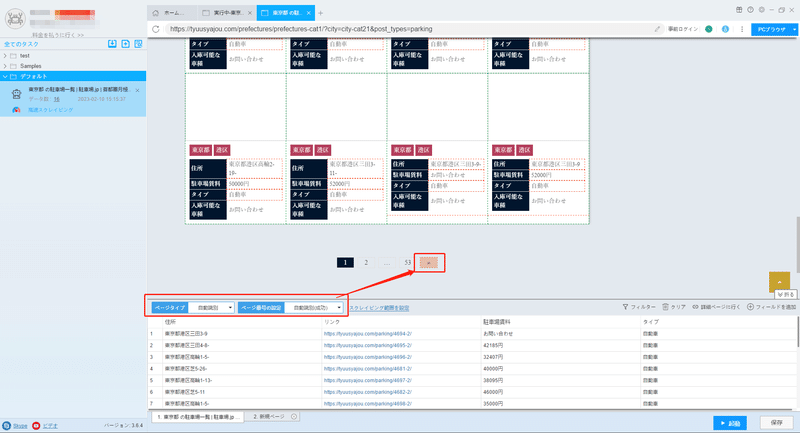
Task: Collapse the デフォルト folder
Action: click(5, 76)
